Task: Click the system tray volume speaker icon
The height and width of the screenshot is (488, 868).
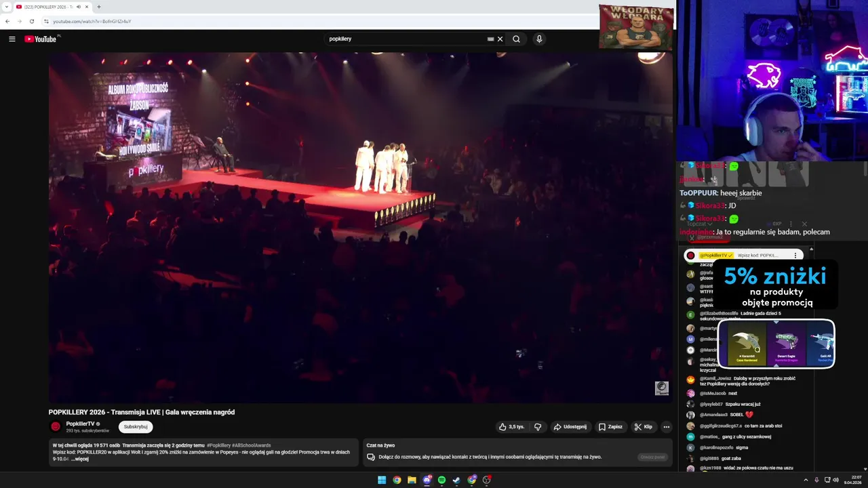Action: pyautogui.click(x=835, y=480)
